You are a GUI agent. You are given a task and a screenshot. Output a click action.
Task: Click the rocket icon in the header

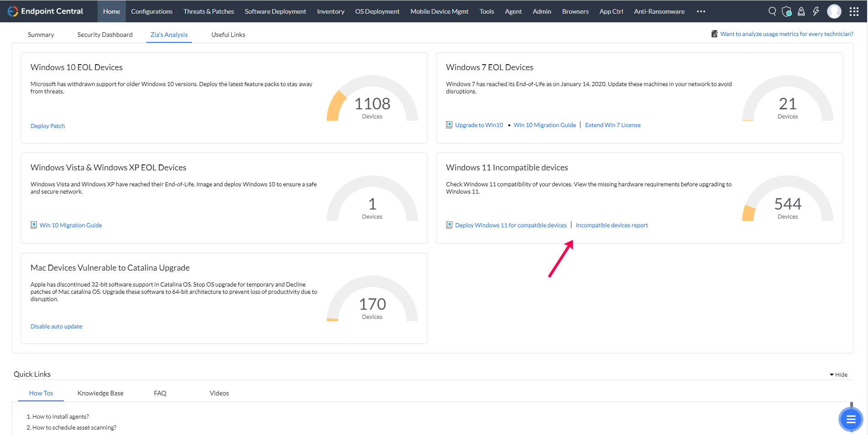point(801,11)
